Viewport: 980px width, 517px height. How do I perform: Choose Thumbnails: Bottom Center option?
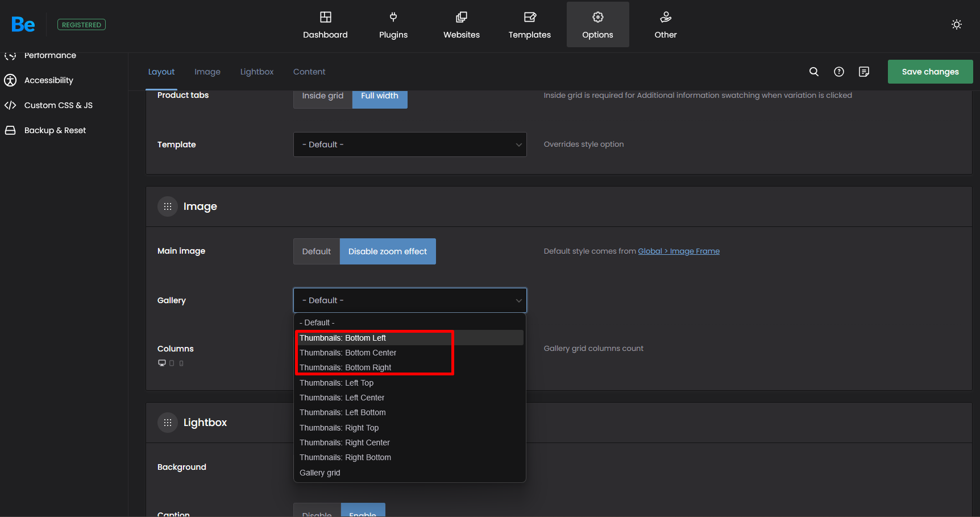point(348,353)
